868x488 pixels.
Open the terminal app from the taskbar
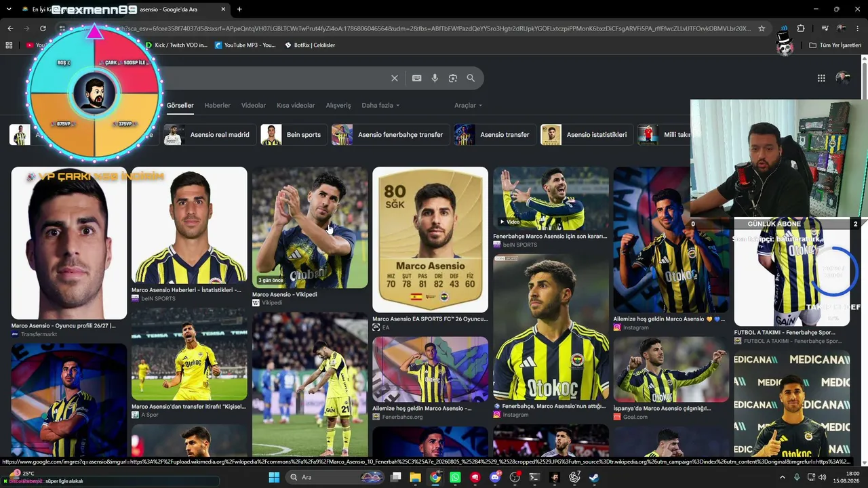534,477
